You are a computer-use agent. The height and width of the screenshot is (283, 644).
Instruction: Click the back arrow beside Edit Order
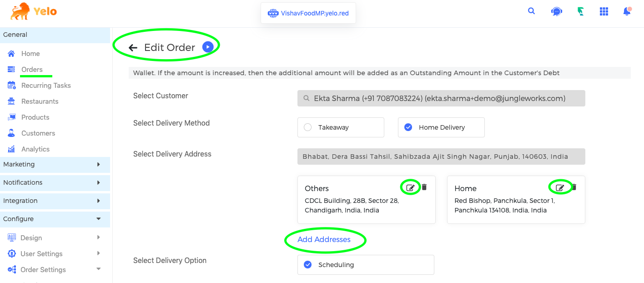[133, 48]
